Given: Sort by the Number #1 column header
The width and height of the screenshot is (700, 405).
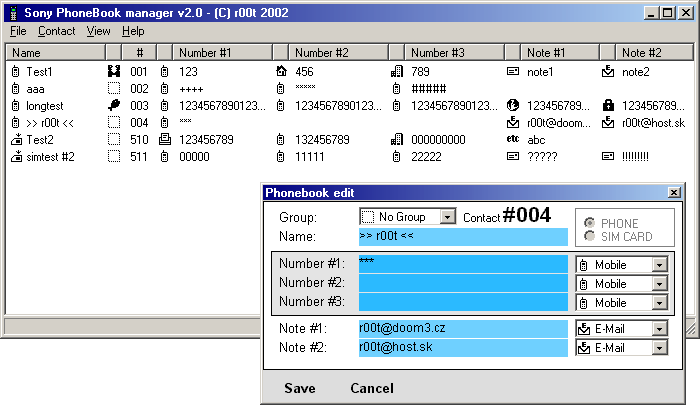Looking at the screenshot, I should [223, 52].
